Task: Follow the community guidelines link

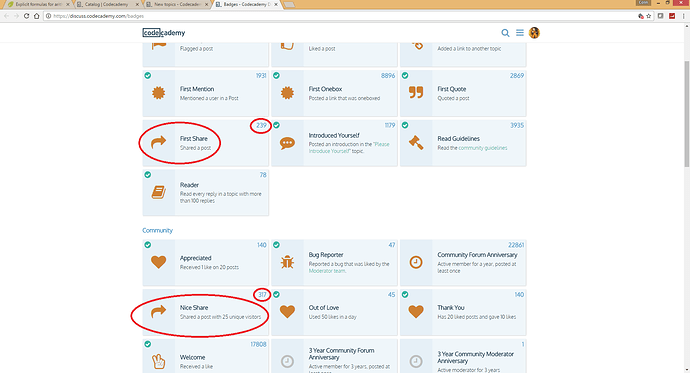Action: (483, 148)
